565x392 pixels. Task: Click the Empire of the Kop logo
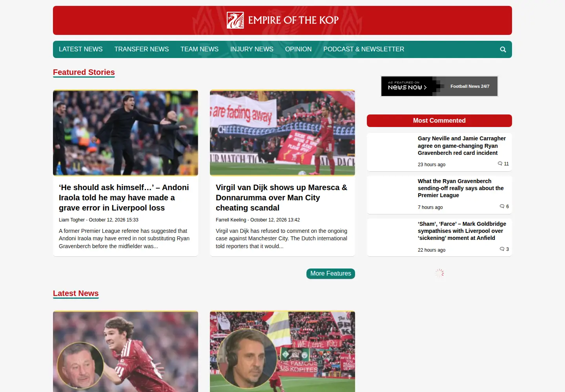(x=282, y=20)
